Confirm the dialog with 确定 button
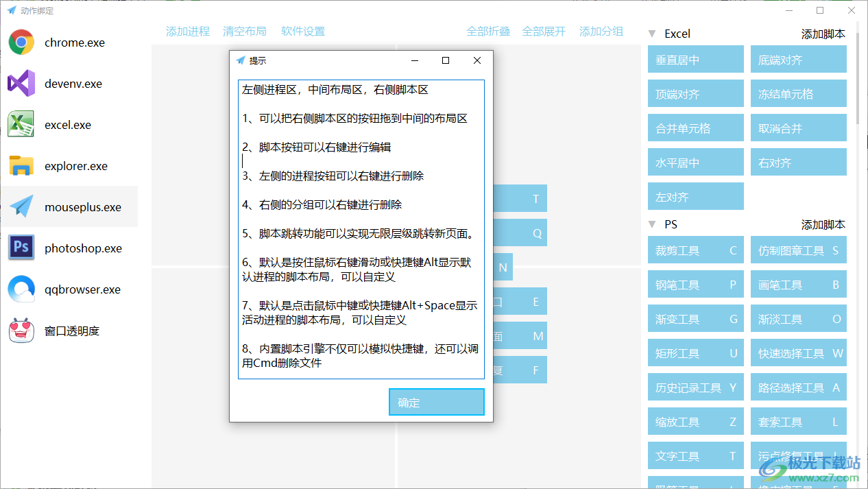The width and height of the screenshot is (868, 489). pyautogui.click(x=437, y=402)
